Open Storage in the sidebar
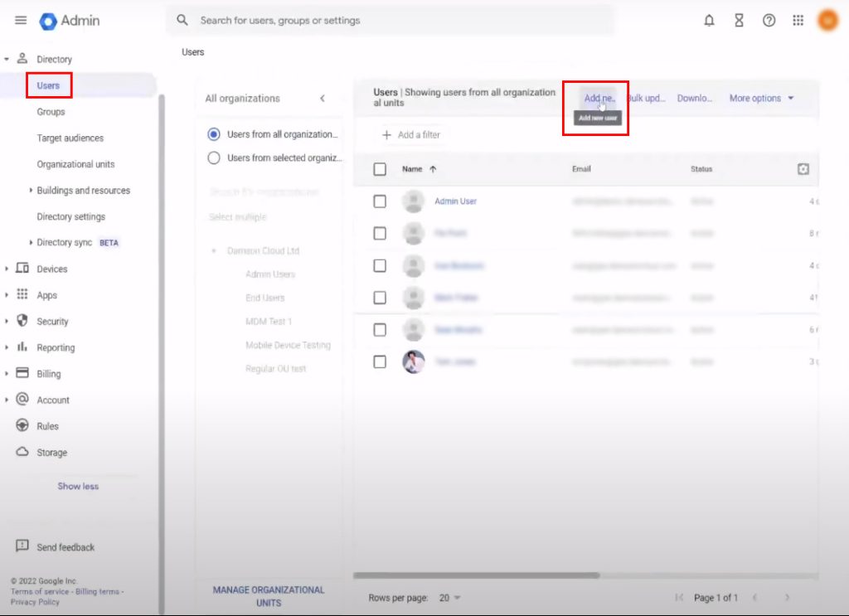The height and width of the screenshot is (616, 849). pyautogui.click(x=52, y=453)
